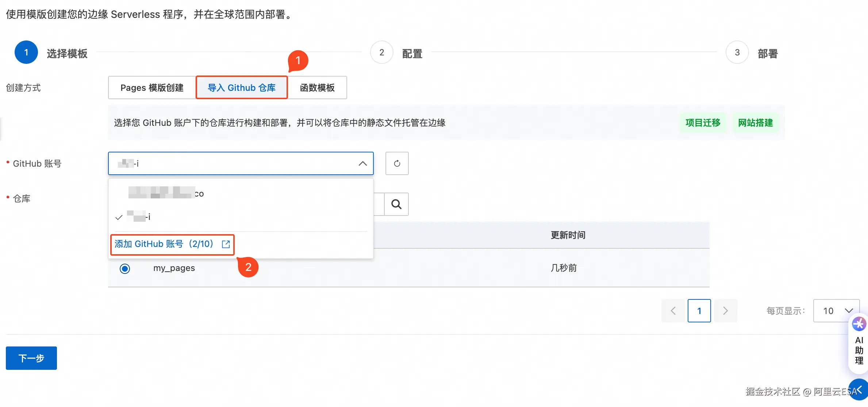Click the 项目迁移 green tag
The width and height of the screenshot is (868, 407).
[x=703, y=123]
